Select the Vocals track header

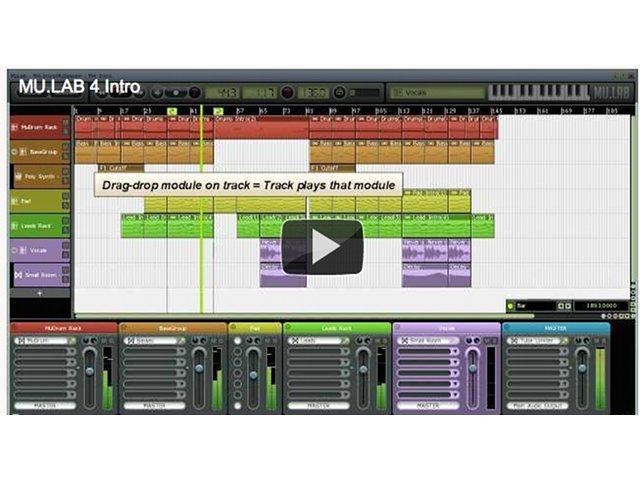click(x=40, y=250)
